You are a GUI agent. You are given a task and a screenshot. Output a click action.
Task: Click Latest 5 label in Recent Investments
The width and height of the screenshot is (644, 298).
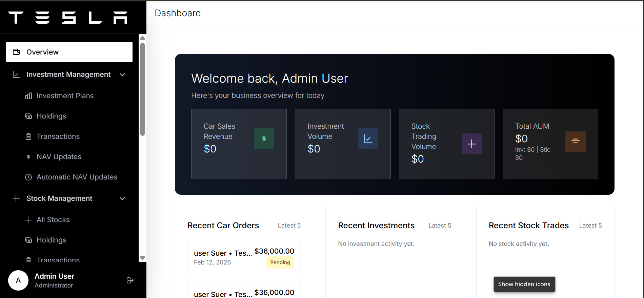[x=440, y=226]
